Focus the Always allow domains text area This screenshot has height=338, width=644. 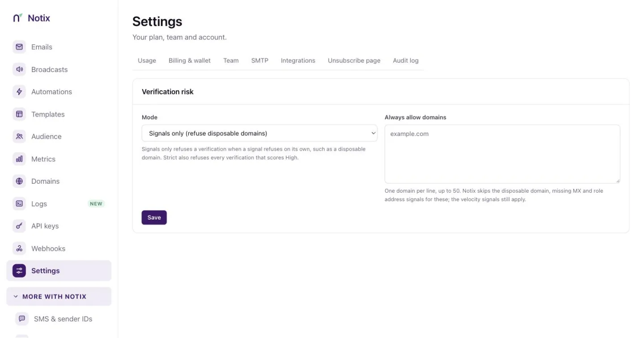pos(502,154)
